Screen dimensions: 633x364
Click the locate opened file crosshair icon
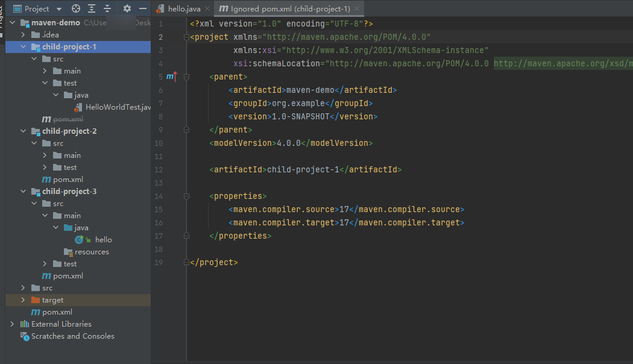point(76,8)
